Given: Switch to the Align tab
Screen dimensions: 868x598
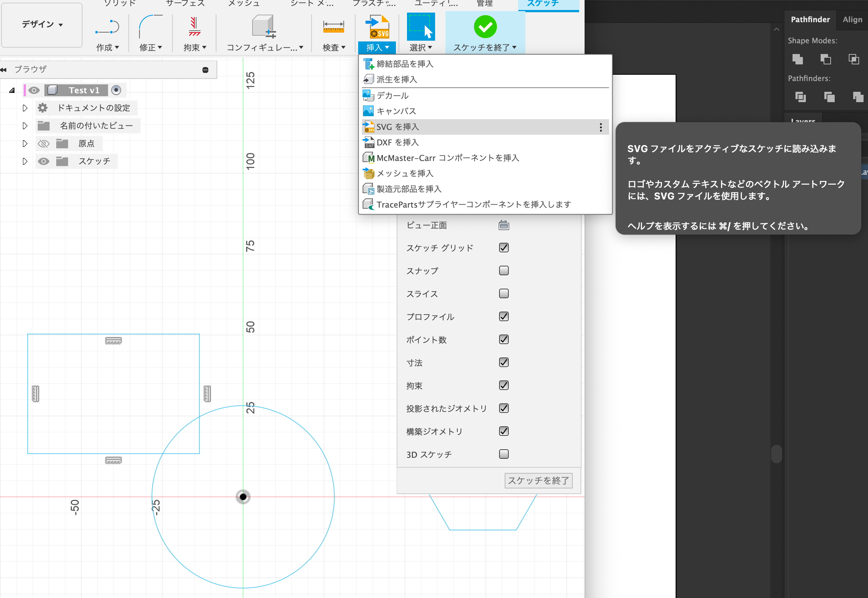Looking at the screenshot, I should (852, 20).
